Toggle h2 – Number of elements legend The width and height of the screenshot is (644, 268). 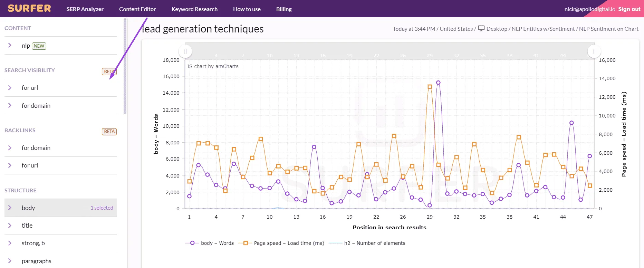click(x=367, y=243)
